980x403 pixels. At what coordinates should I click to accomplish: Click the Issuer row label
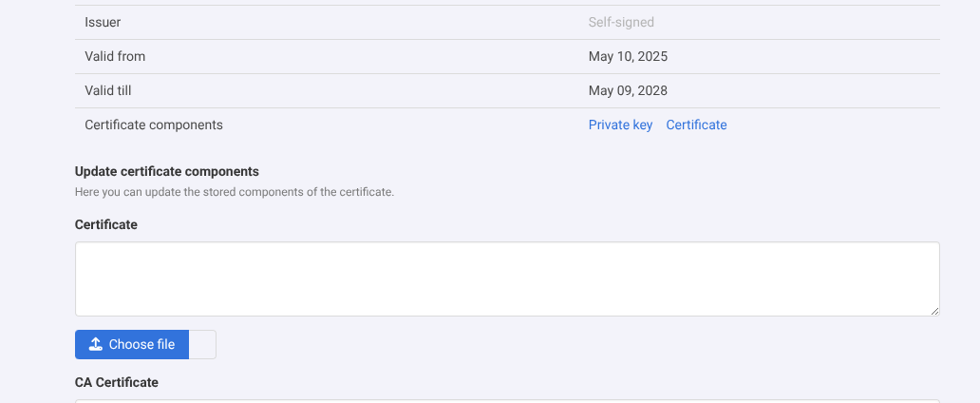click(x=103, y=22)
